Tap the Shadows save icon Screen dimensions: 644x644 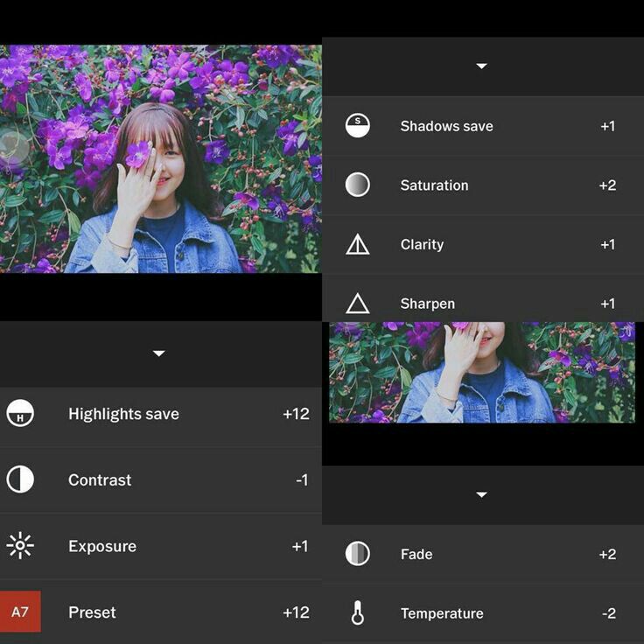358,126
